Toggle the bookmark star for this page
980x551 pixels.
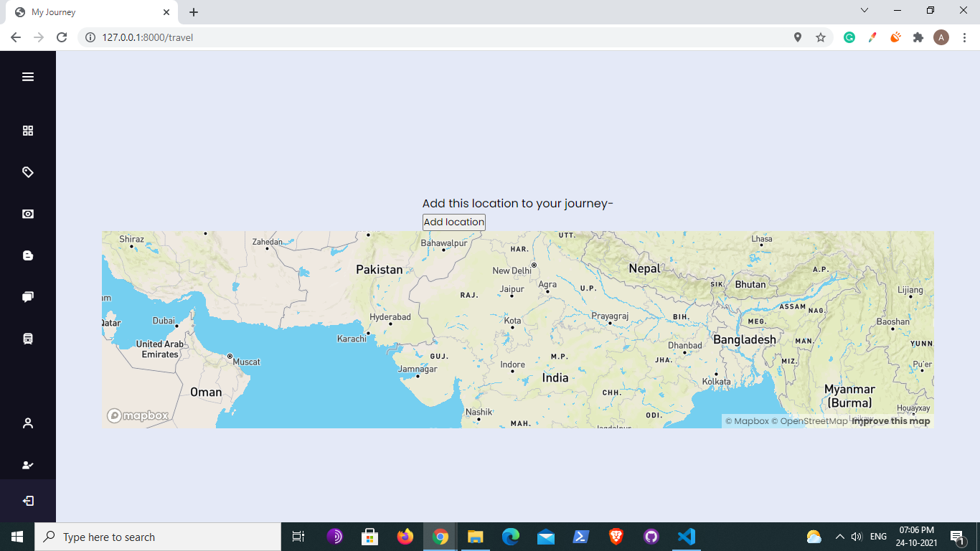820,37
